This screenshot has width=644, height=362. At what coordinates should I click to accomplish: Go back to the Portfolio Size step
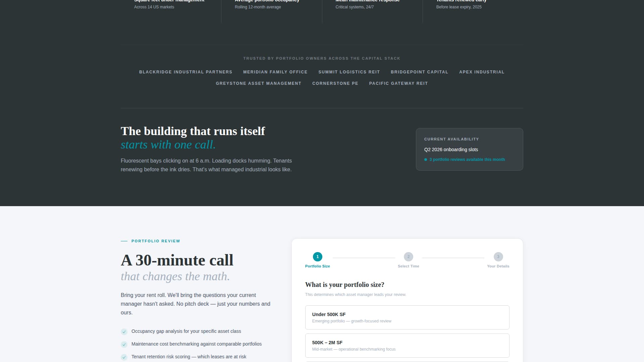click(317, 261)
